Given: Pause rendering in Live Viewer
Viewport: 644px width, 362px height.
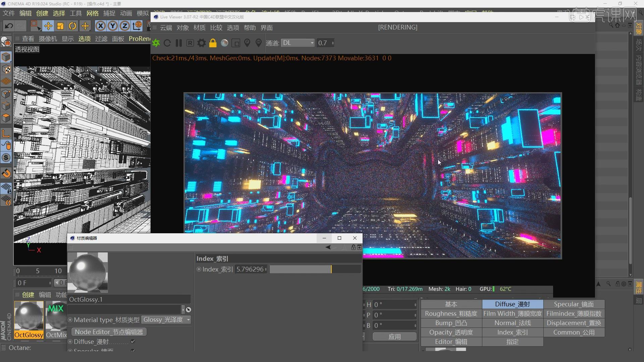Looking at the screenshot, I should (178, 43).
